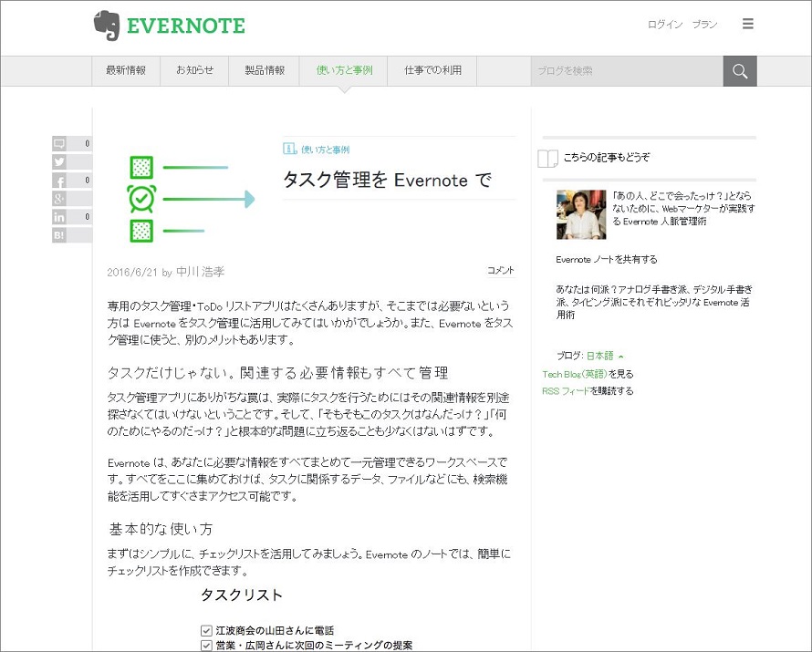Open article あなたは何派？アナログ手書き派

[x=654, y=302]
